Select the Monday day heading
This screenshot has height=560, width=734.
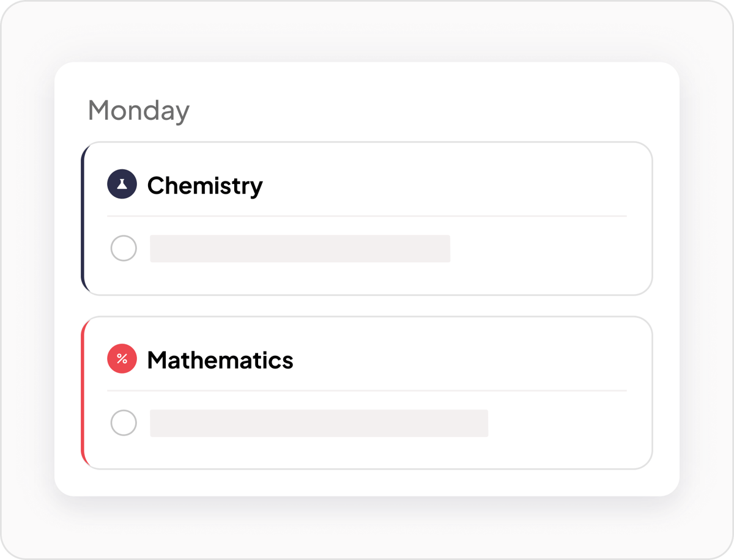139,111
